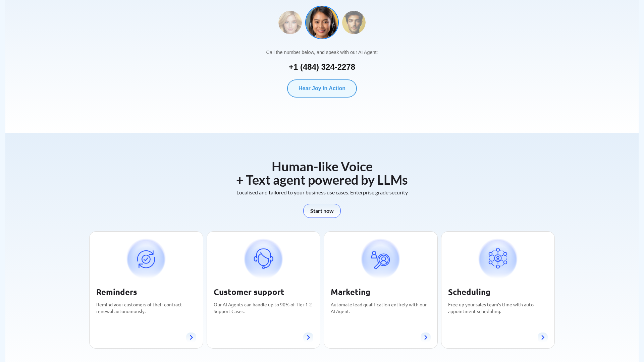Expand the Scheduling card
The width and height of the screenshot is (644, 362).
(x=497, y=289)
